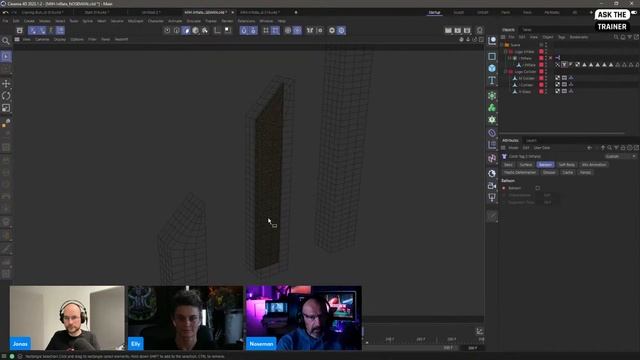Screen dimensions: 640x360
Task: Toggle red visibility dot for Logo Inflate
Action: click(x=541, y=52)
